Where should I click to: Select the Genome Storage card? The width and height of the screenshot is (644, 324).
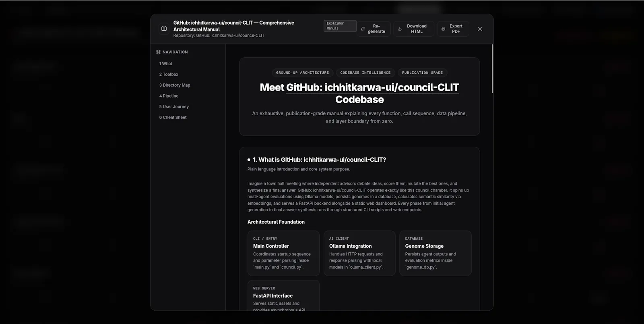436,253
